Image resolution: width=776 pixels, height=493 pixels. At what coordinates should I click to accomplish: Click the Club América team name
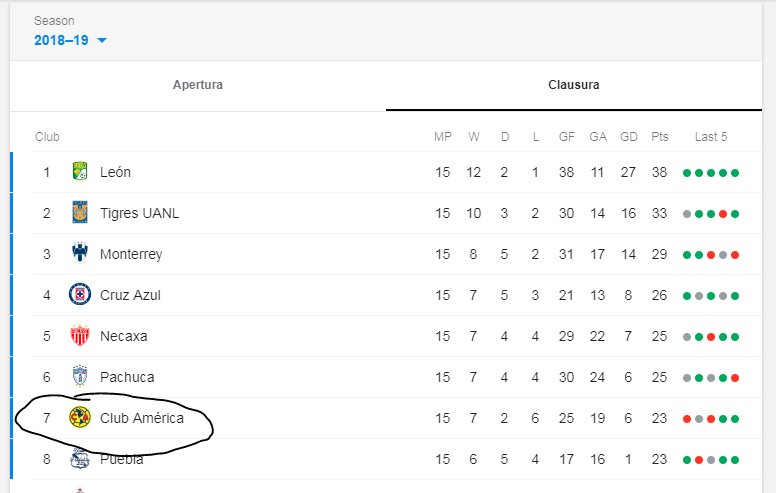click(142, 418)
